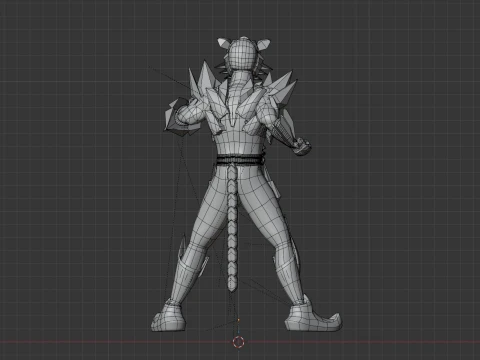Click the red-white 3D cursor at the origin
The width and height of the screenshot is (480, 360).
(238, 342)
